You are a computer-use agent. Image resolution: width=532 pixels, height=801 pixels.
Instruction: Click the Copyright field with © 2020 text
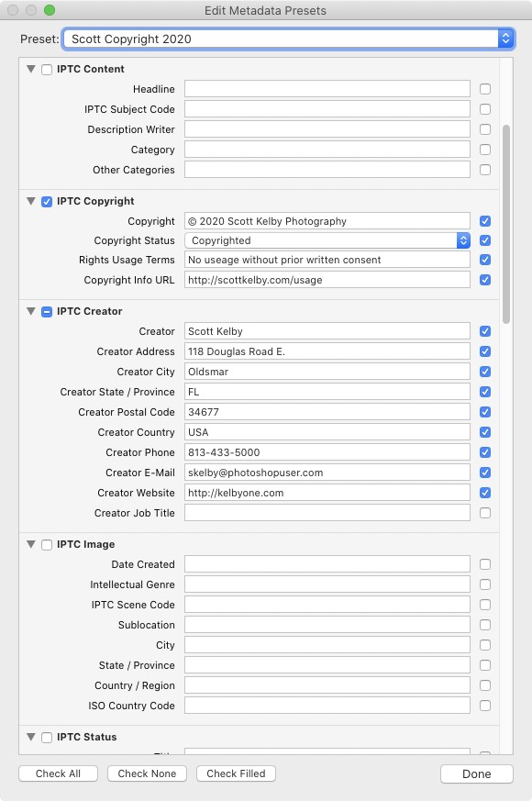(327, 221)
